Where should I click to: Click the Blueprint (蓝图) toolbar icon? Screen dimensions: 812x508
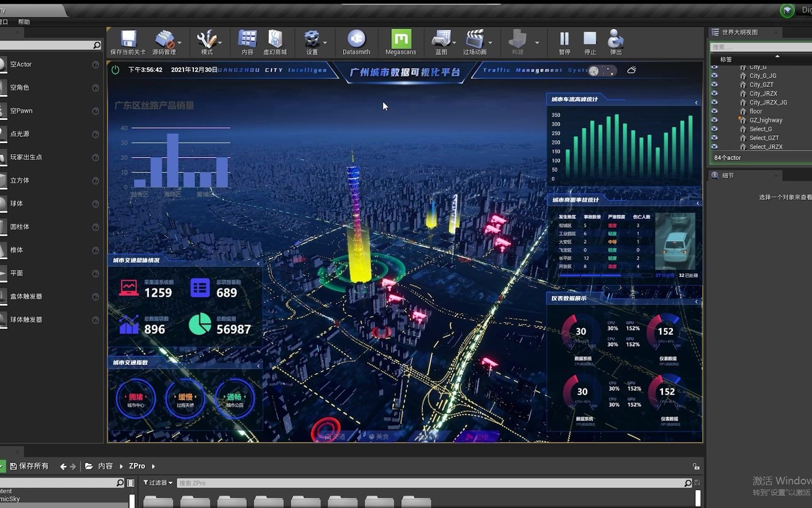tap(441, 40)
